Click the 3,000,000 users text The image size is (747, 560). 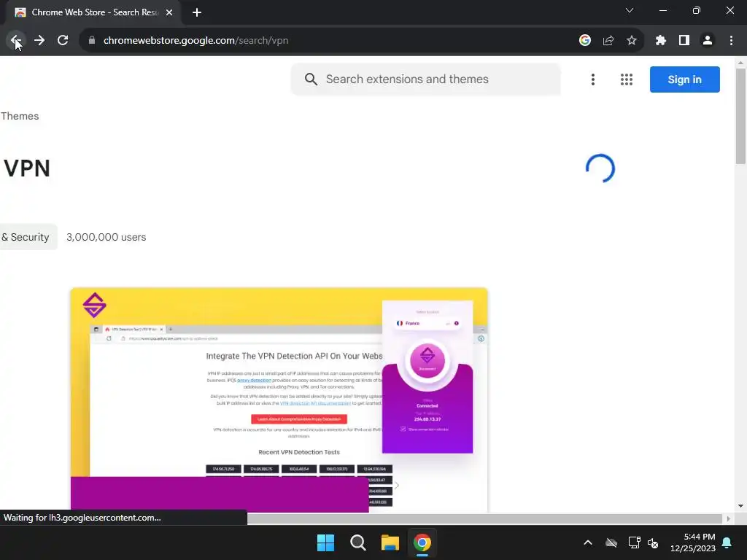click(x=107, y=237)
